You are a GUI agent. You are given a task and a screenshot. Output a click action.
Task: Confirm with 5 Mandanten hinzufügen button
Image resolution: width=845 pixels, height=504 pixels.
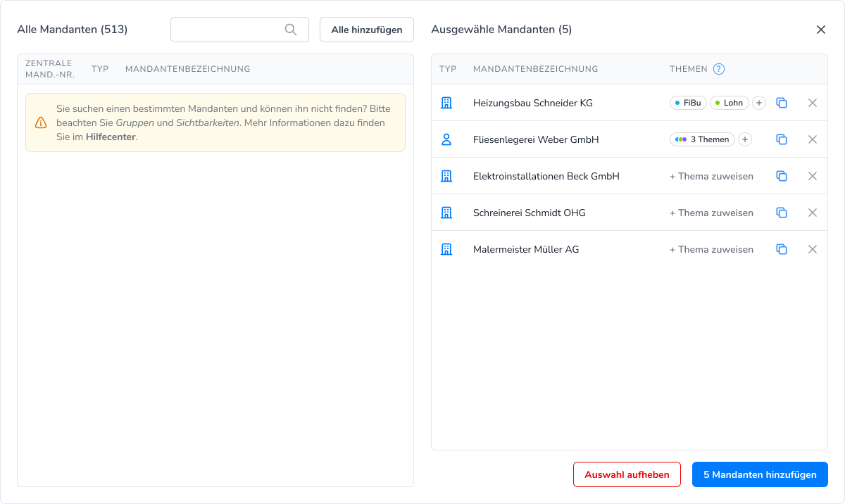tap(760, 474)
